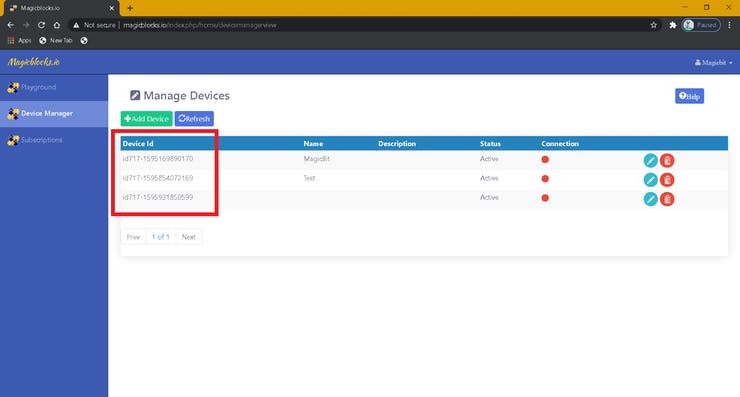Click device id id717-1595169890170
This screenshot has width=740, height=397.
158,159
